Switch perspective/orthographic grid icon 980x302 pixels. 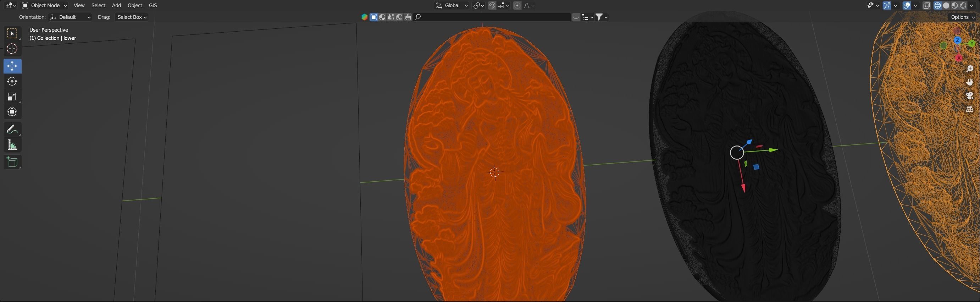[x=970, y=109]
